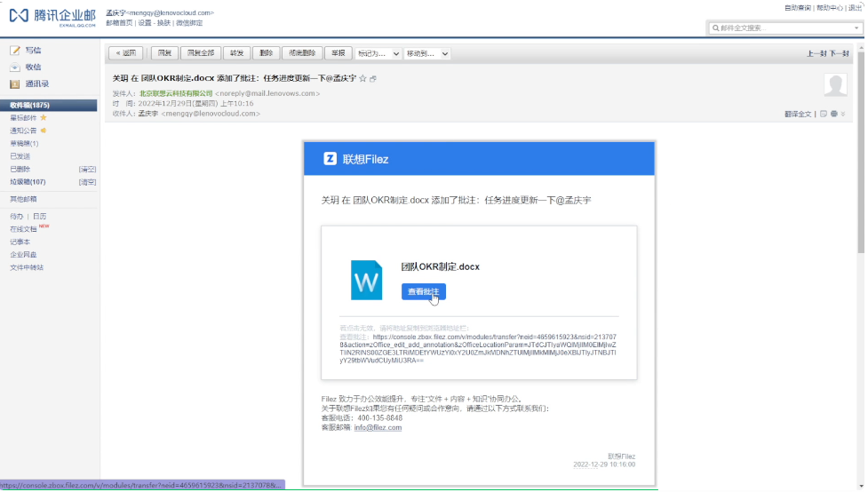
Task: Open the 垃圾箱(107) spam folder
Action: coord(28,182)
